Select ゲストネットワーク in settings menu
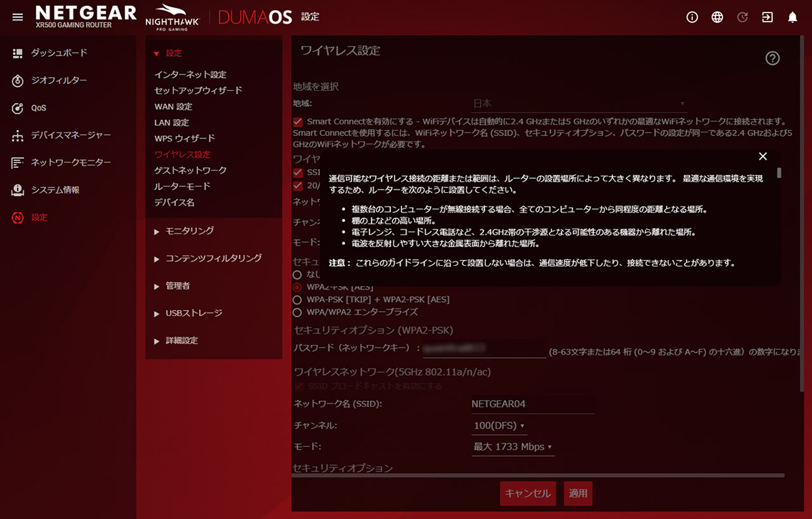The image size is (812, 519). coord(190,171)
